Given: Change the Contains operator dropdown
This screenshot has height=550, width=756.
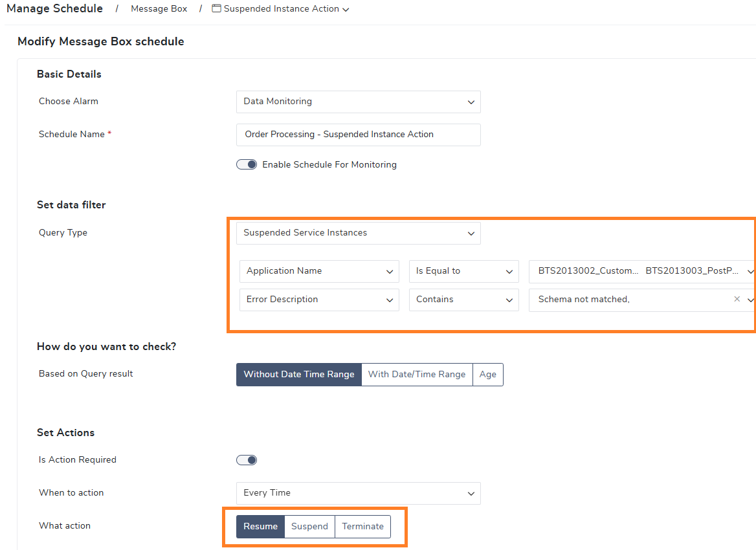Looking at the screenshot, I should (463, 300).
